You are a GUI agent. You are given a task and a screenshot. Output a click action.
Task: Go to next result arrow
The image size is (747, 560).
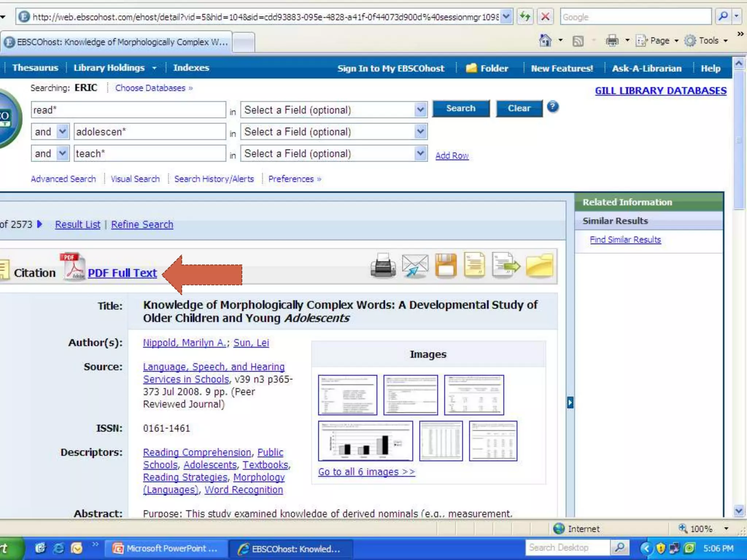pyautogui.click(x=40, y=224)
